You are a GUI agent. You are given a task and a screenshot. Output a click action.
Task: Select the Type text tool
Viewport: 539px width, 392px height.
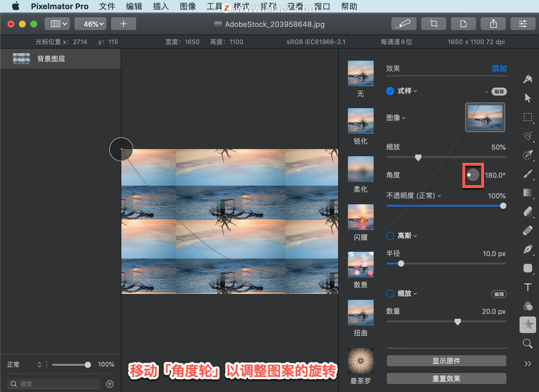(x=528, y=287)
